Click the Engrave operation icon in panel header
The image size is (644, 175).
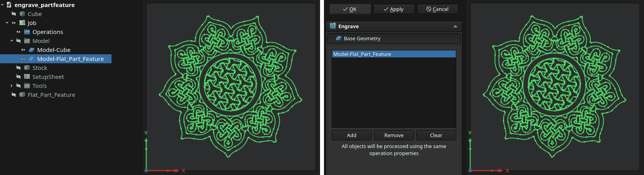click(333, 26)
